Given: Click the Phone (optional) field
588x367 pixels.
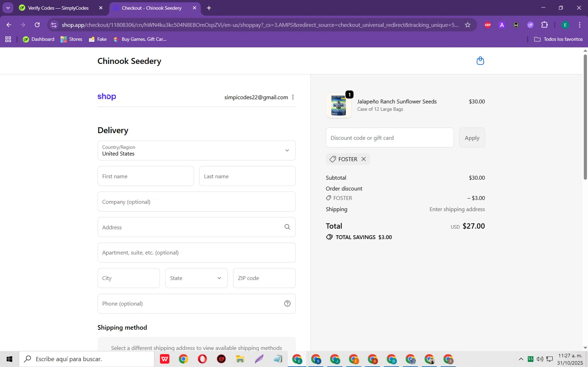Looking at the screenshot, I should coord(196,304).
